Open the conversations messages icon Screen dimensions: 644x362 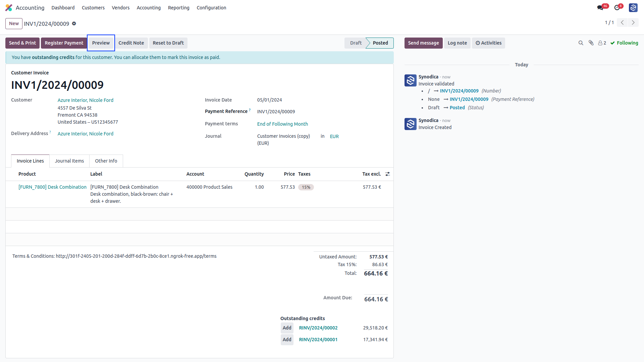click(x=600, y=8)
